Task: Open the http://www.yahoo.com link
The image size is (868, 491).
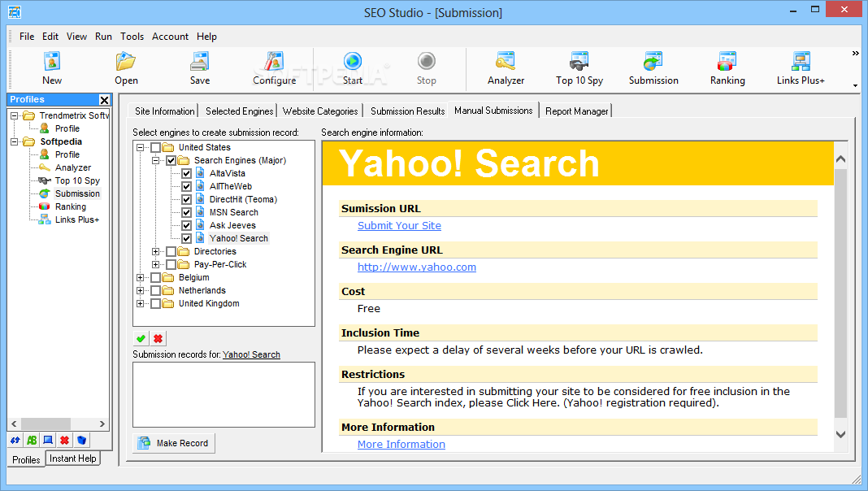Action: click(417, 267)
